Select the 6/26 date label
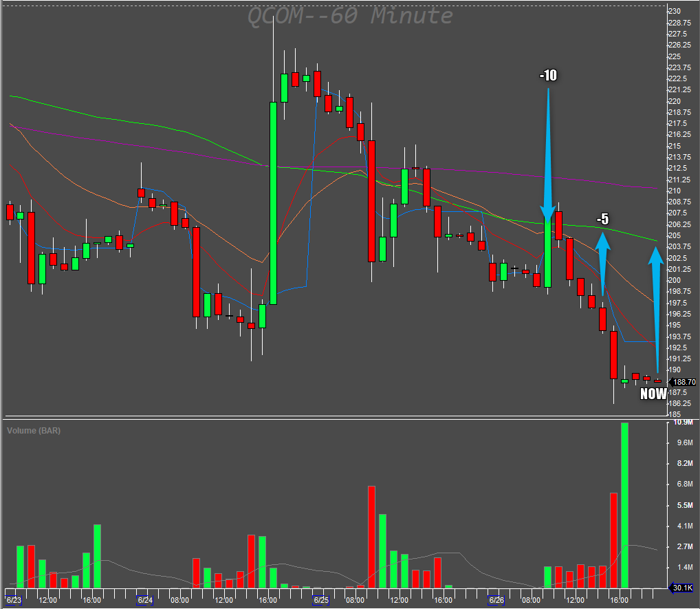This screenshot has height=609, width=700. [x=496, y=600]
